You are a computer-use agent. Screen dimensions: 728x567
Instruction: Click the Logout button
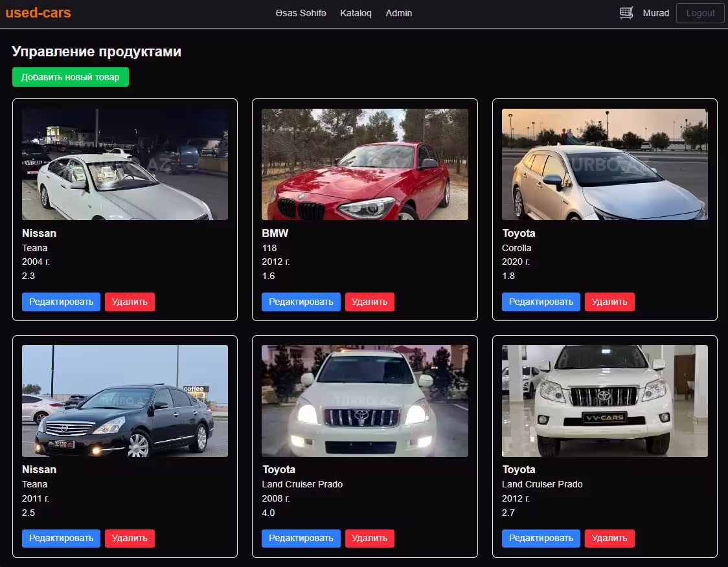coord(700,13)
